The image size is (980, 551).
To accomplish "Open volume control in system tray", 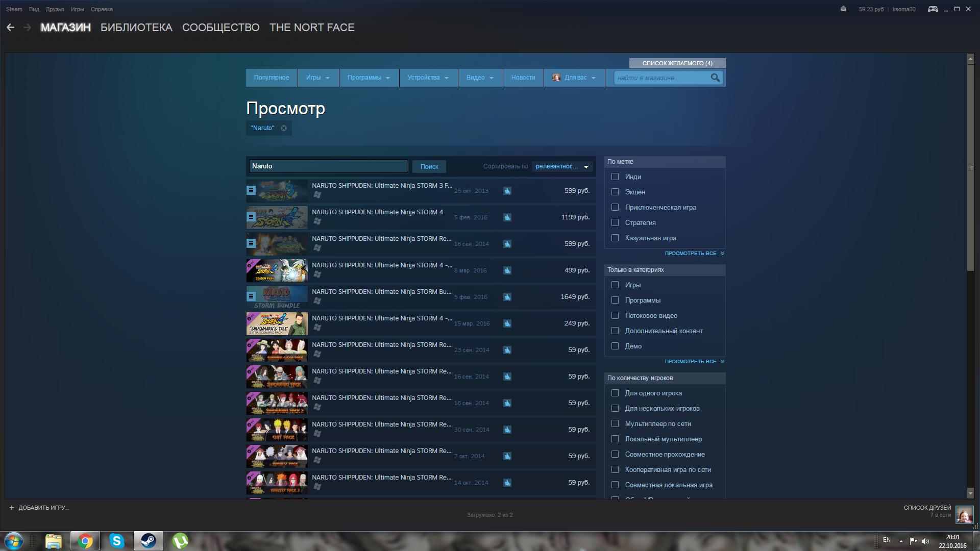I will 925,541.
